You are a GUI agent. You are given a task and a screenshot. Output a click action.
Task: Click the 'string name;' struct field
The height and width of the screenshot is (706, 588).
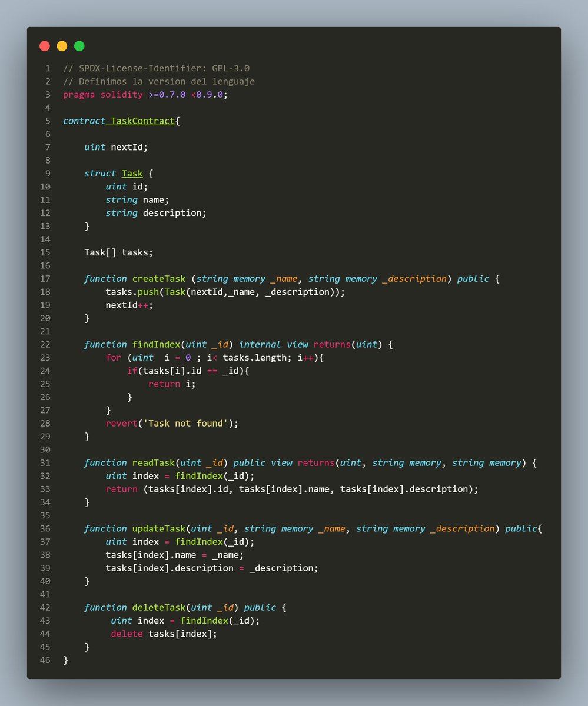tap(137, 199)
